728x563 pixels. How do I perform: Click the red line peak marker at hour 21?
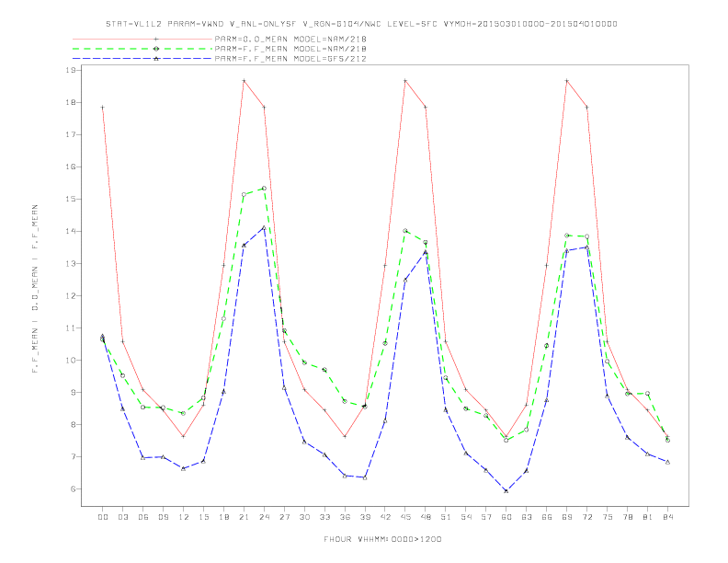tap(244, 81)
